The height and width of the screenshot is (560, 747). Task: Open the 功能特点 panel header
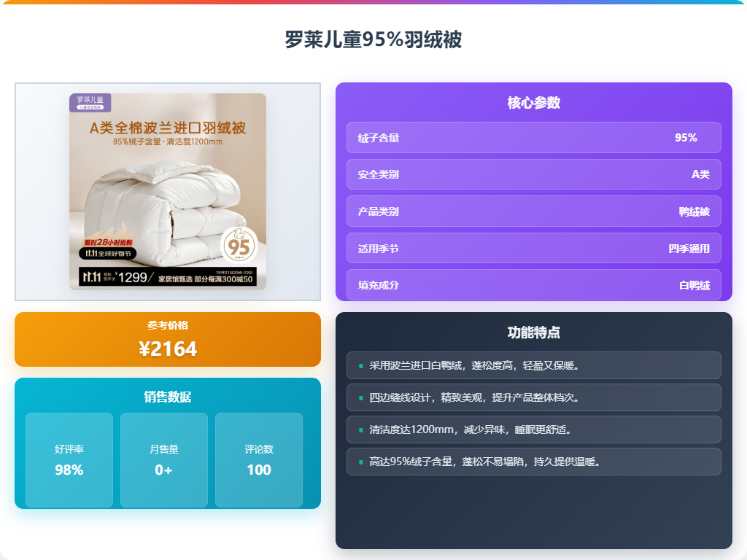click(533, 331)
